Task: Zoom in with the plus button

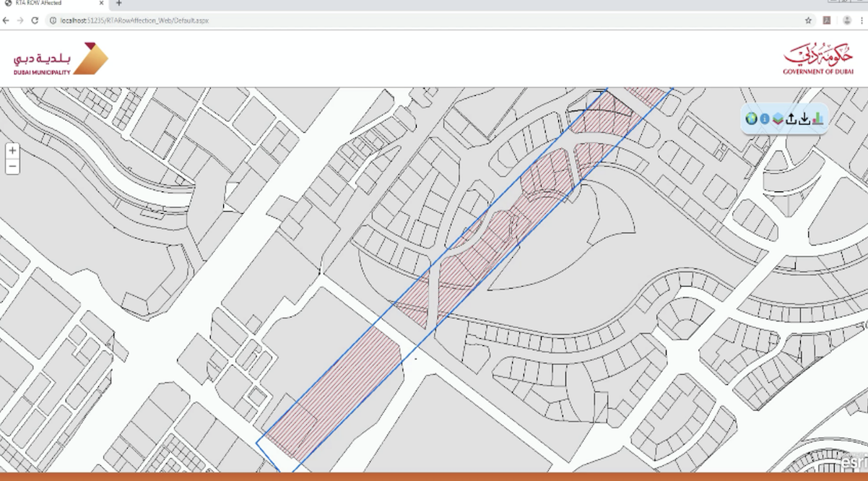Action: point(12,151)
